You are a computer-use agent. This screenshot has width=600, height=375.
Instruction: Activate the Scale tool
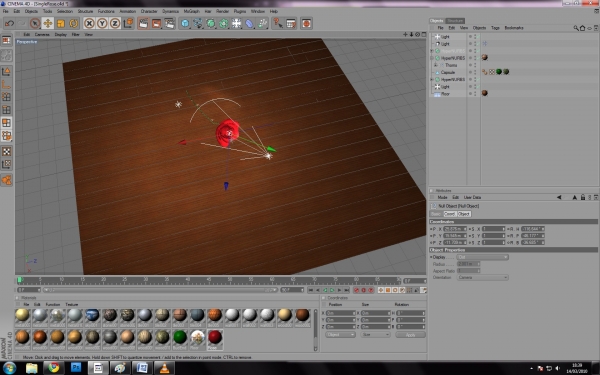60,24
